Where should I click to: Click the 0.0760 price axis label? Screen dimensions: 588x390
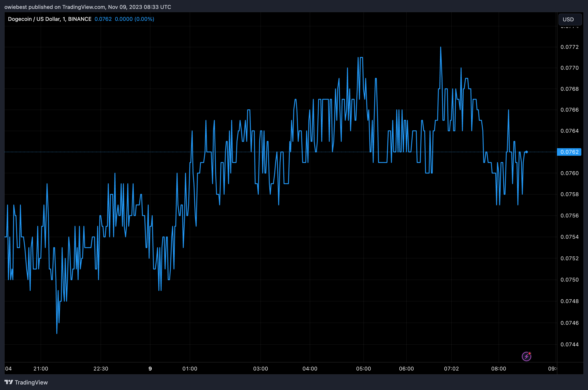(x=570, y=173)
